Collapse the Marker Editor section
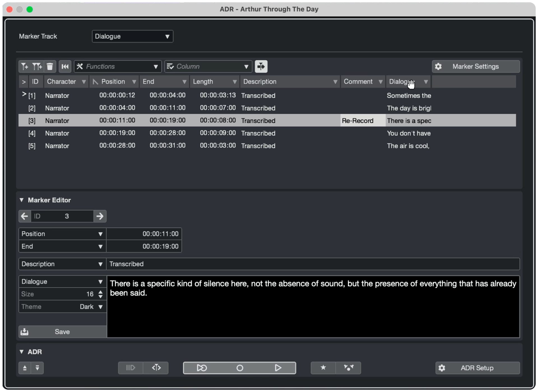538x392 pixels. [22, 200]
